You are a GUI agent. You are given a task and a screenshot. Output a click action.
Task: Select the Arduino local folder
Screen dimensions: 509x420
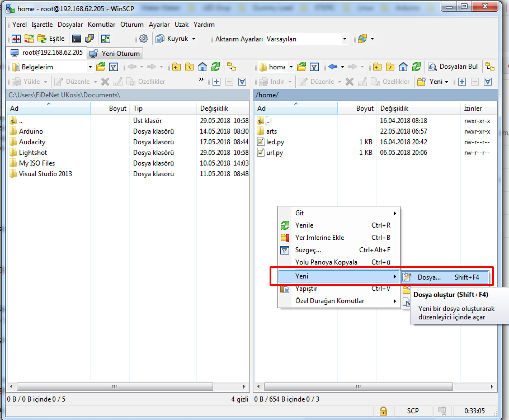[31, 131]
